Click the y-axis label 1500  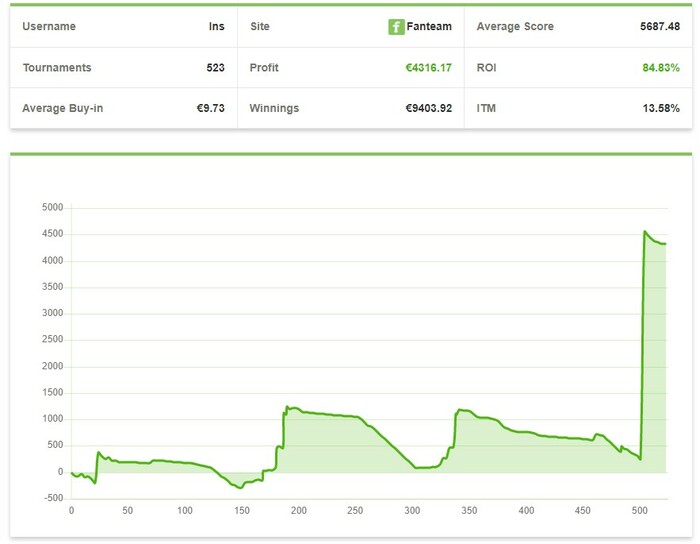pos(53,392)
